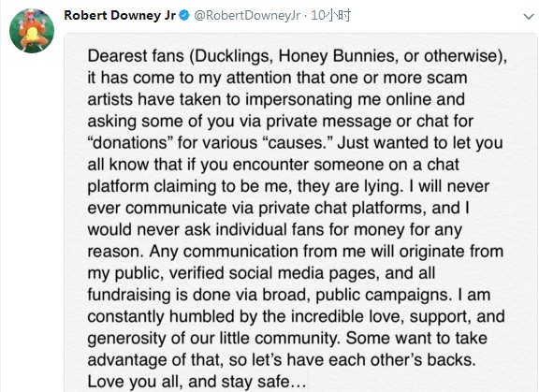Click the word "Ducklings" in the note
This screenshot has height=392, width=539.
[x=233, y=56]
